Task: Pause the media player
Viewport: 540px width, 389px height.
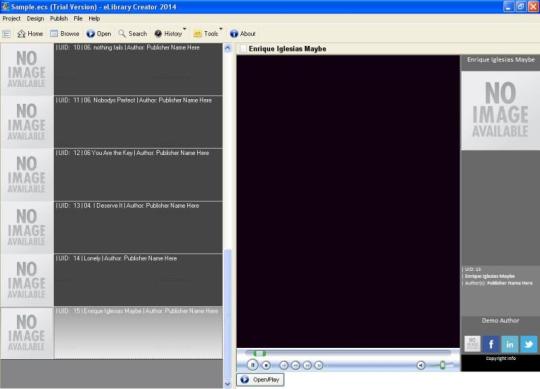Action: pyautogui.click(x=252, y=365)
